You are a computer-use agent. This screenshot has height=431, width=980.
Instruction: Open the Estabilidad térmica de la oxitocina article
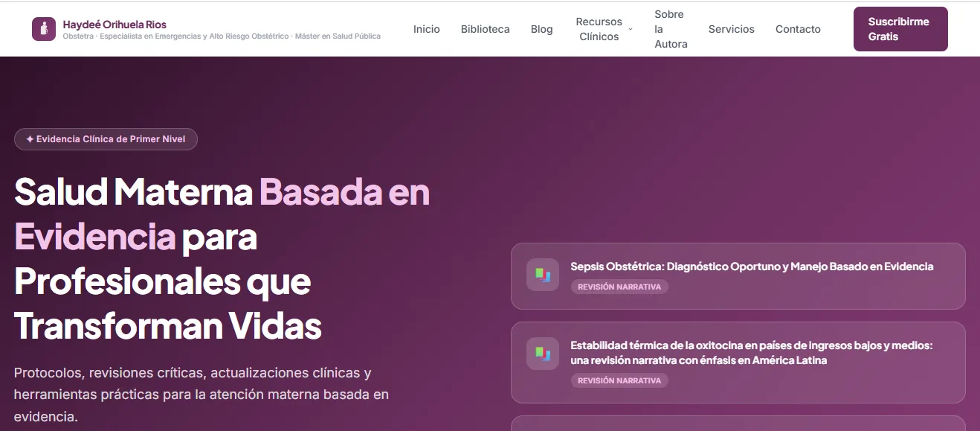(751, 353)
